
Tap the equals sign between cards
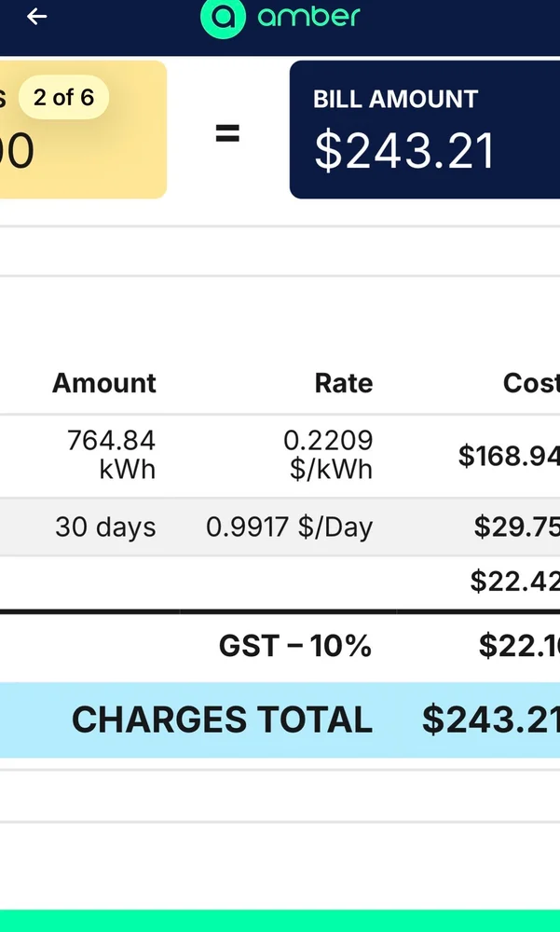227,133
